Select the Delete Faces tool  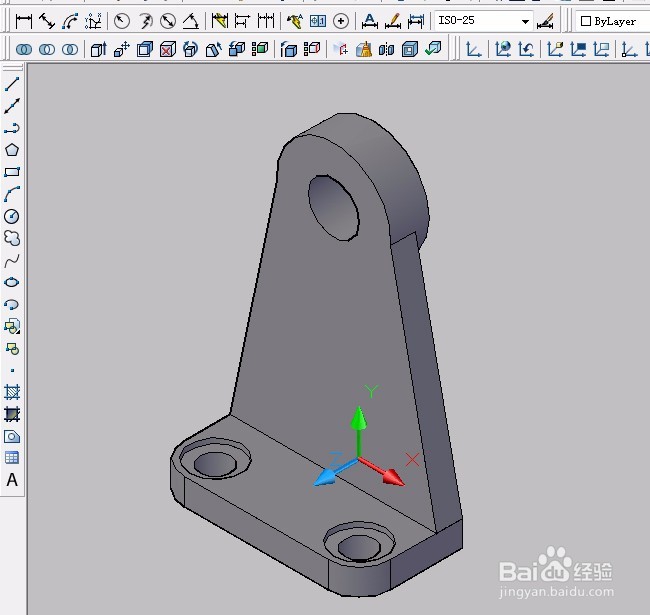(168, 49)
